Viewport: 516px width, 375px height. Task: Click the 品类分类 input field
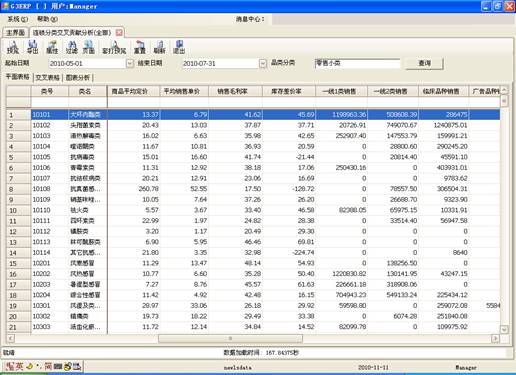tap(357, 63)
